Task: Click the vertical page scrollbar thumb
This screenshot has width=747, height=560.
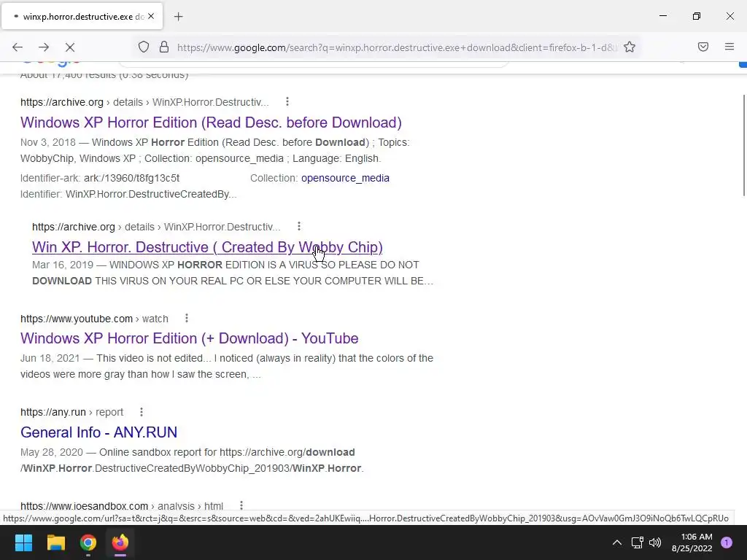Action: [743, 145]
